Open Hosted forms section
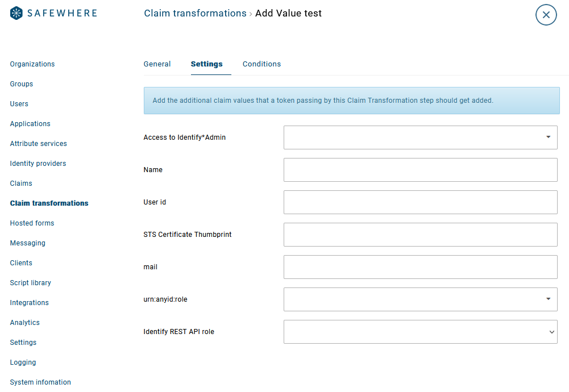This screenshot has height=392, width=569. (x=32, y=223)
